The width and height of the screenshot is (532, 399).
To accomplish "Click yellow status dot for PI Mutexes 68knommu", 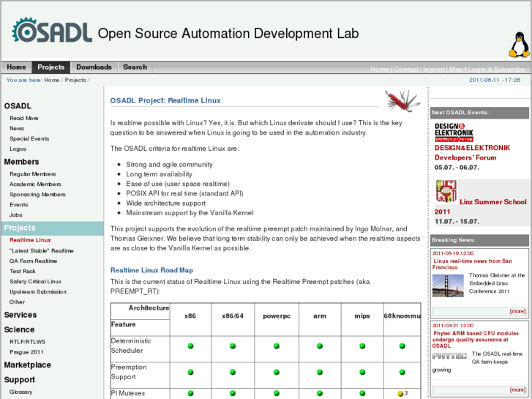I will (x=400, y=394).
